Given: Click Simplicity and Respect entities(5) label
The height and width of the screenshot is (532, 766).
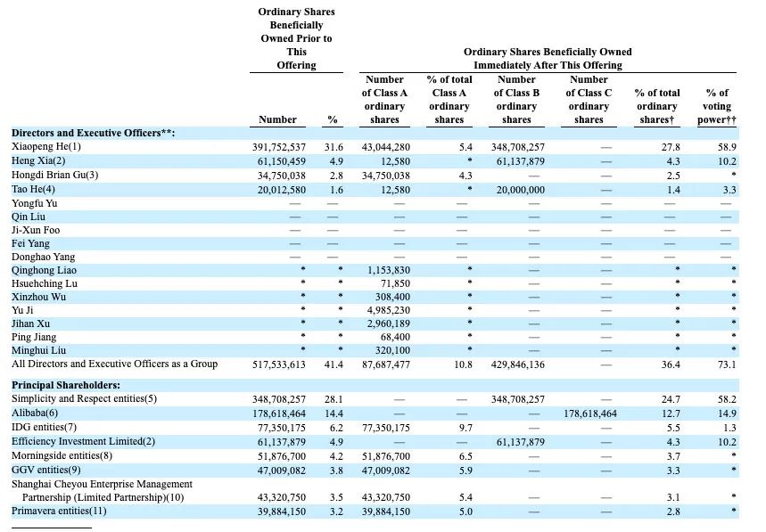Looking at the screenshot, I should [x=84, y=398].
